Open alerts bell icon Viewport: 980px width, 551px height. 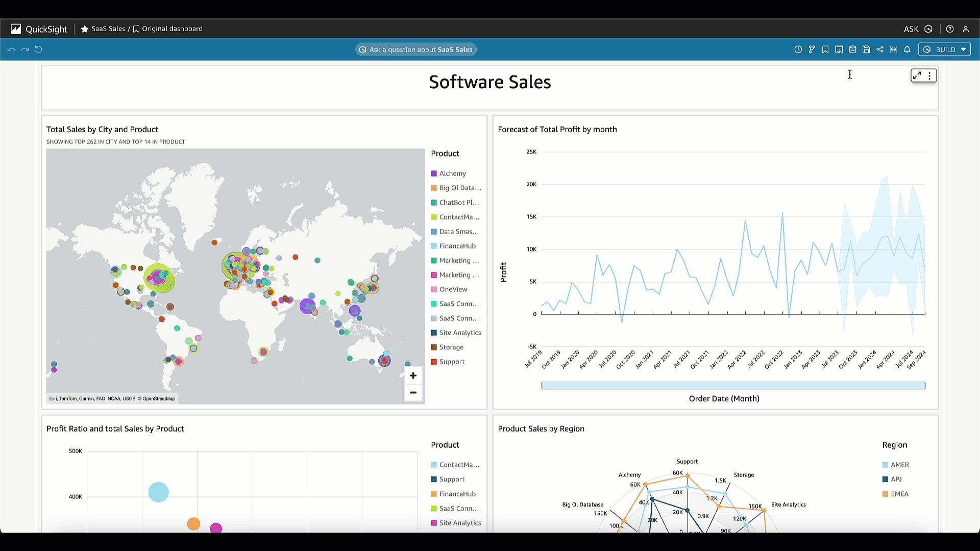(x=907, y=49)
